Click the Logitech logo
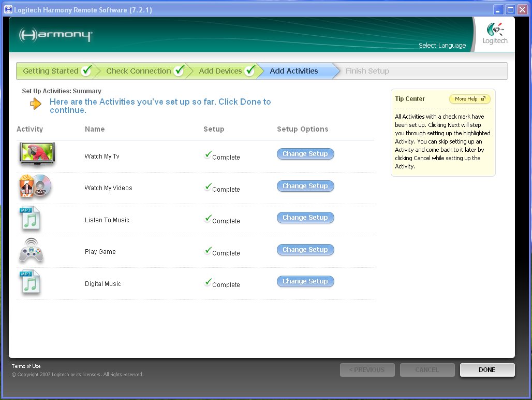 click(x=495, y=34)
